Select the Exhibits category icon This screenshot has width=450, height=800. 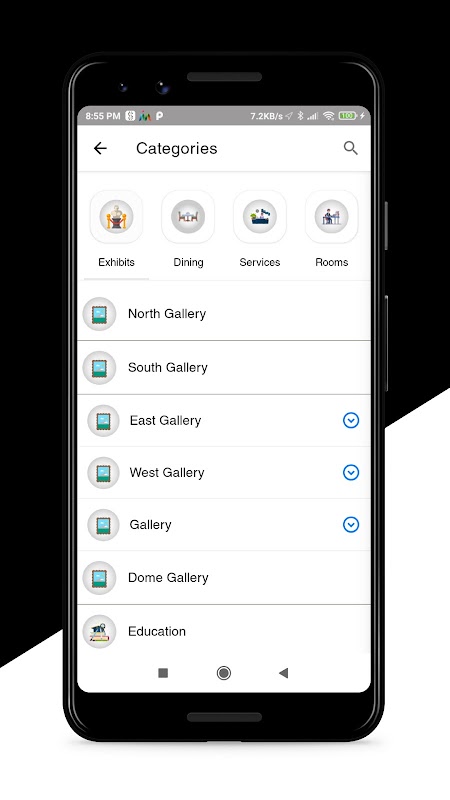click(116, 217)
